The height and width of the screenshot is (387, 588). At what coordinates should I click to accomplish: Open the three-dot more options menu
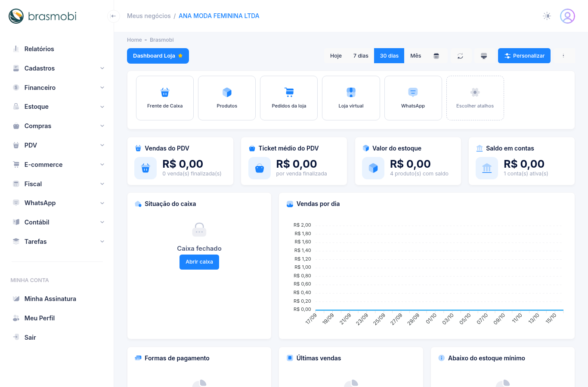pyautogui.click(x=563, y=56)
